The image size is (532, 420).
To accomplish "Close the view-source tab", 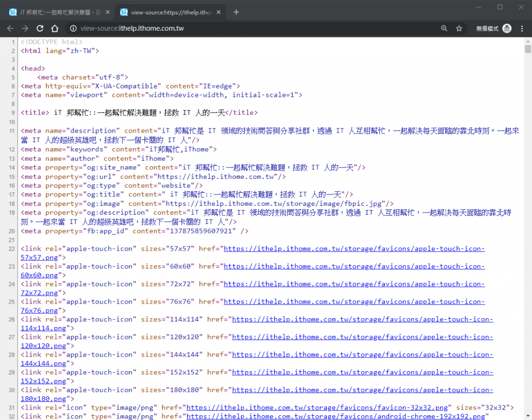I will (x=219, y=12).
